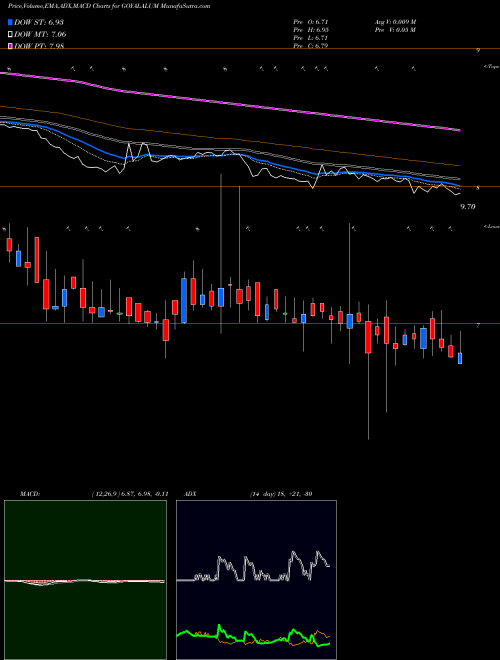The image size is (500, 660).
Task: Click the magenta DOW PT legend swatch
Action: [x=10, y=46]
